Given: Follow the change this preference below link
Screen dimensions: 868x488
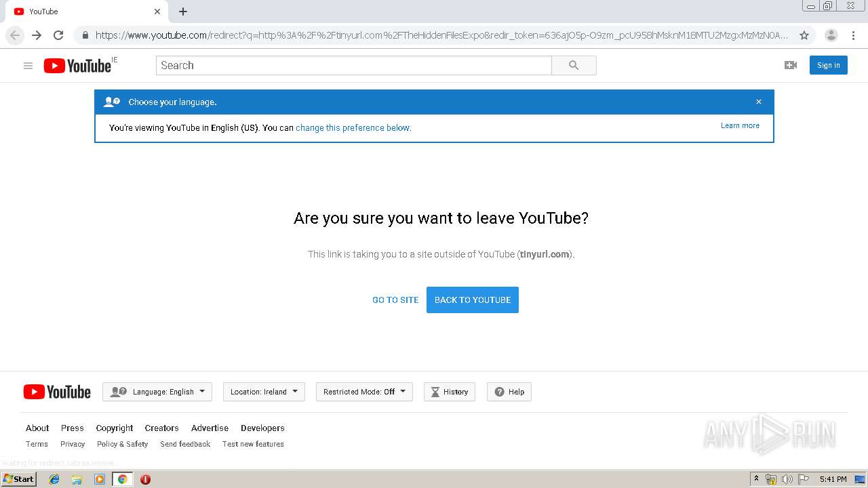Looking at the screenshot, I should (x=353, y=127).
